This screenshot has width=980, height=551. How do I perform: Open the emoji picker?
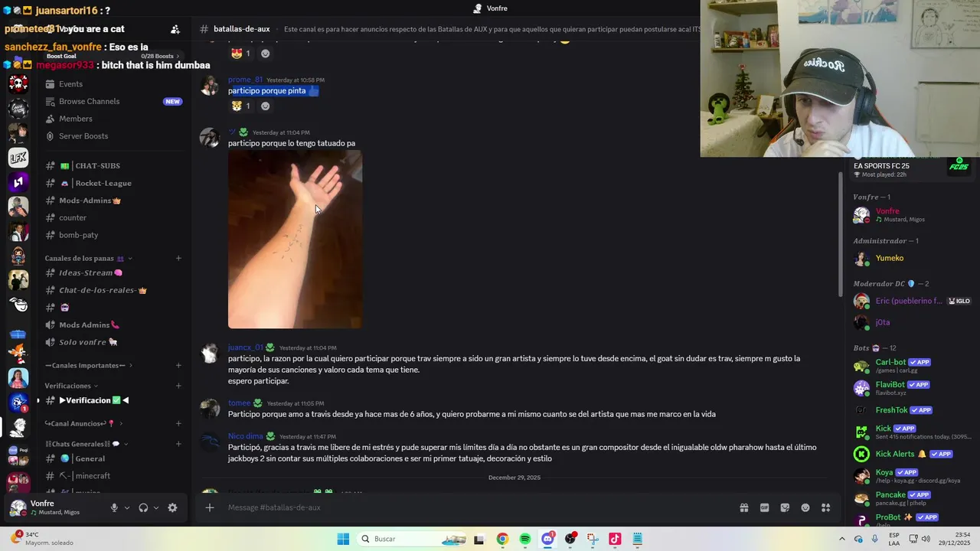click(805, 507)
